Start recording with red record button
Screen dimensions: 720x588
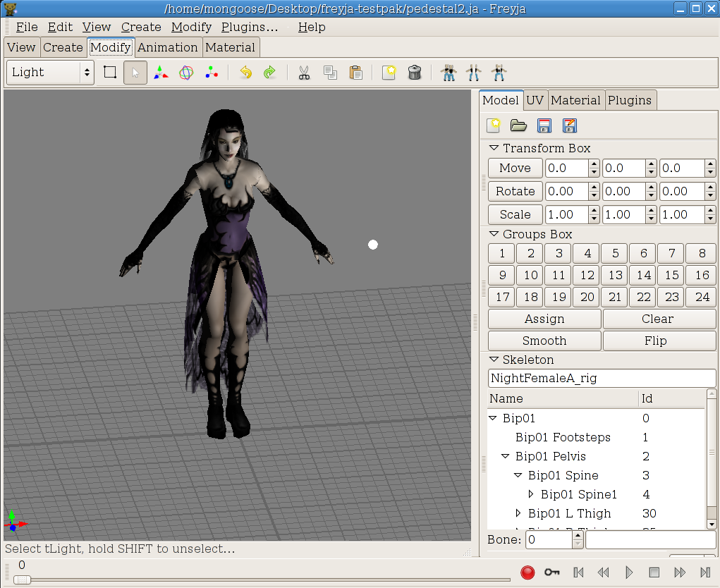527,572
